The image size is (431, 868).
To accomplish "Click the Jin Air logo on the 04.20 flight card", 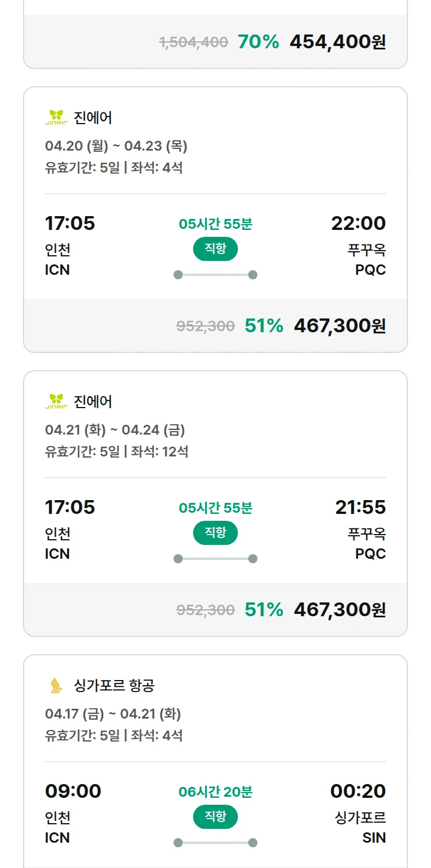I will click(56, 117).
